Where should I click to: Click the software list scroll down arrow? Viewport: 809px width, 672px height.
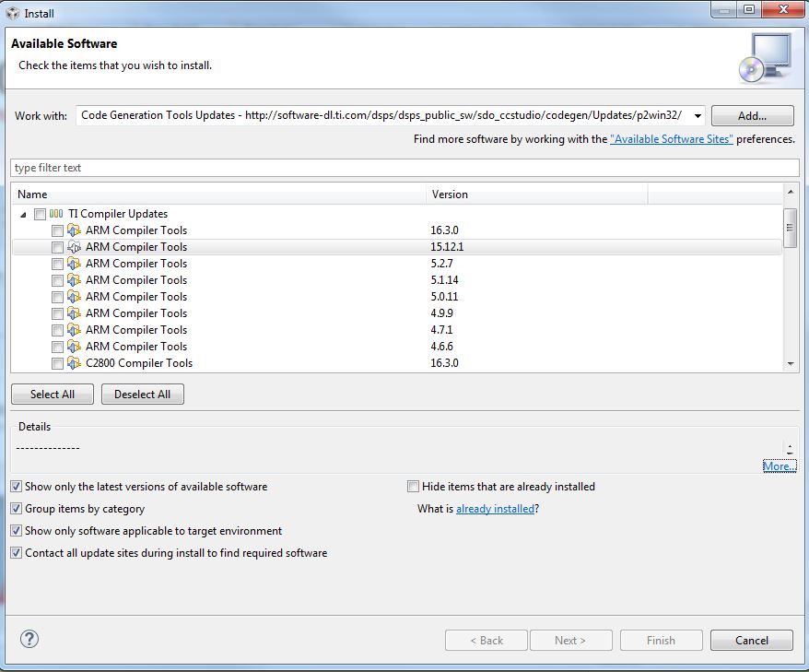[x=791, y=364]
